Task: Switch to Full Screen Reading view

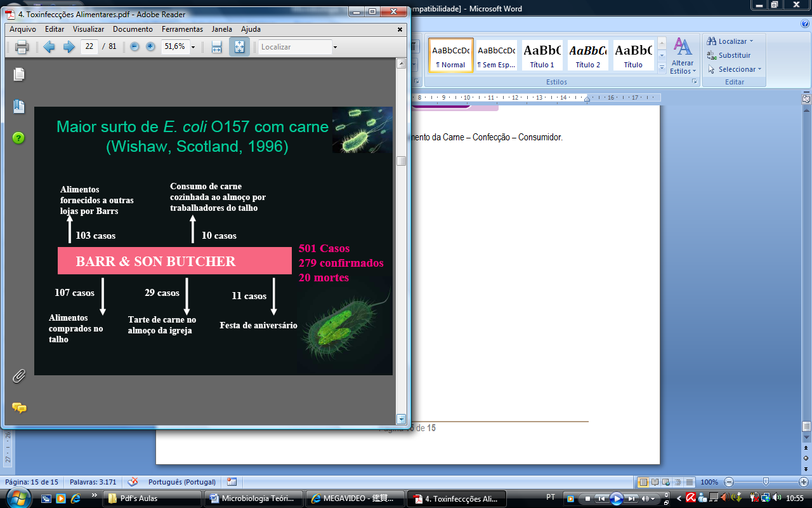Action: point(655,482)
